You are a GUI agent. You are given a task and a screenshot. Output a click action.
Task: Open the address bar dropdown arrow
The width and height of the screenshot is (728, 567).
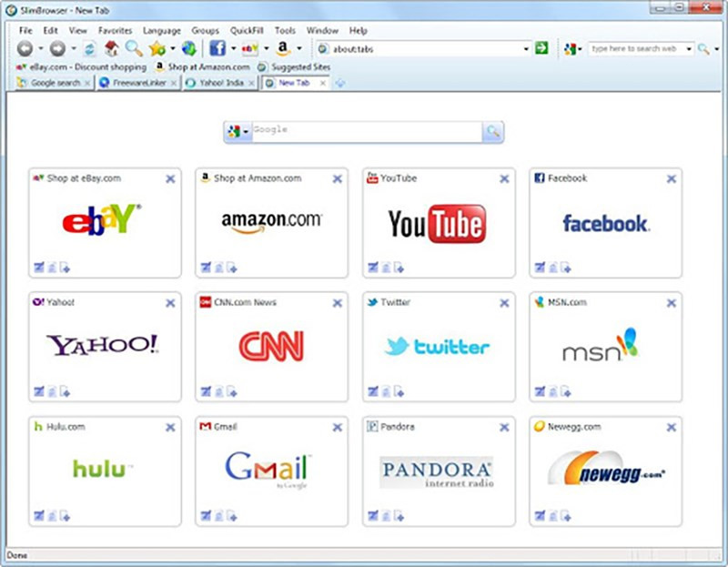tap(526, 49)
